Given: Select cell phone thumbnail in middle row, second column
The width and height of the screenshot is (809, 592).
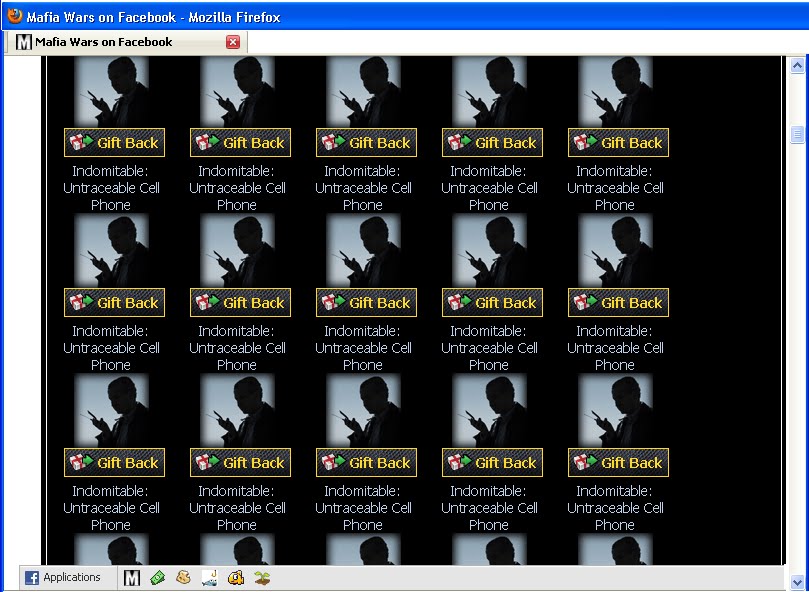Looking at the screenshot, I should click(x=237, y=250).
